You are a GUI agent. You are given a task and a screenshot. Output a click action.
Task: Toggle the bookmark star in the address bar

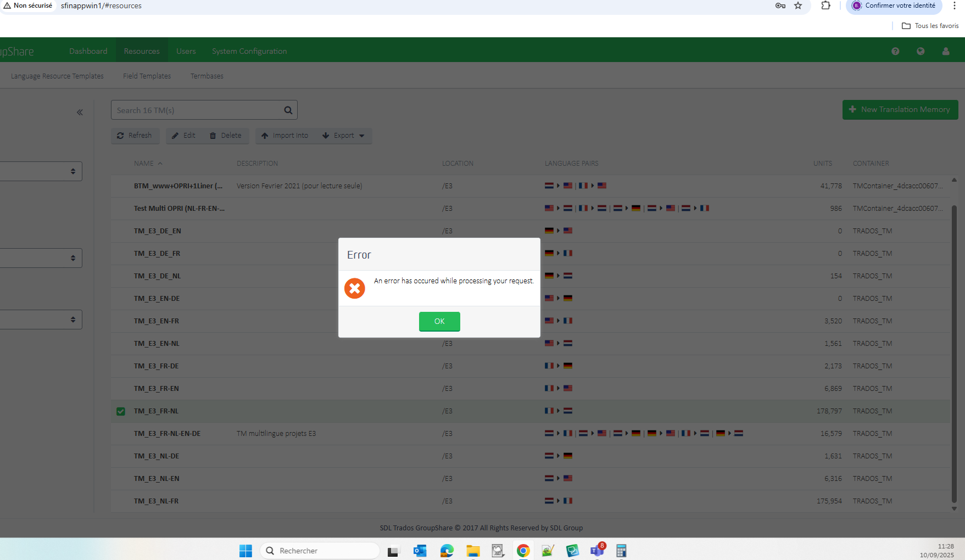[798, 6]
